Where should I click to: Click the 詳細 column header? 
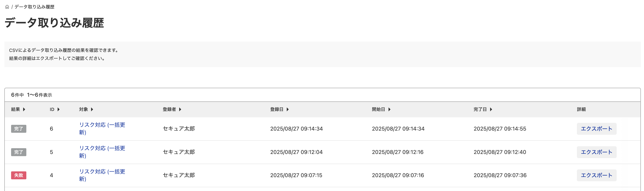tap(581, 109)
